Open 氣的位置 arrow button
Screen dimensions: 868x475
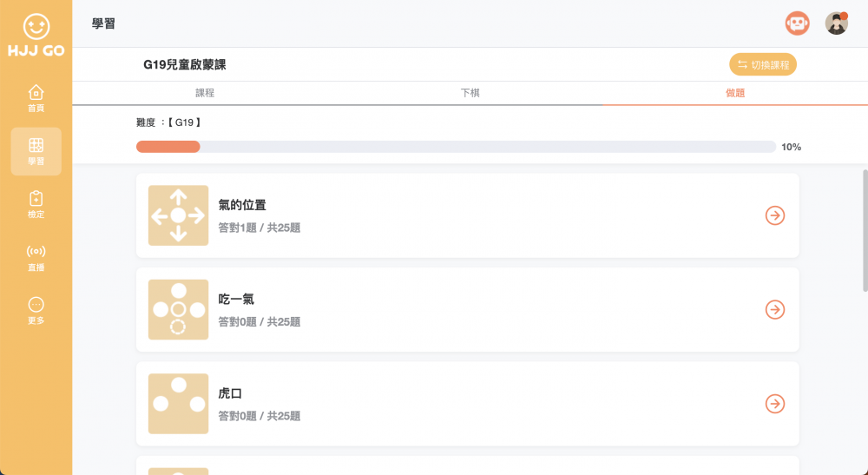[775, 215]
